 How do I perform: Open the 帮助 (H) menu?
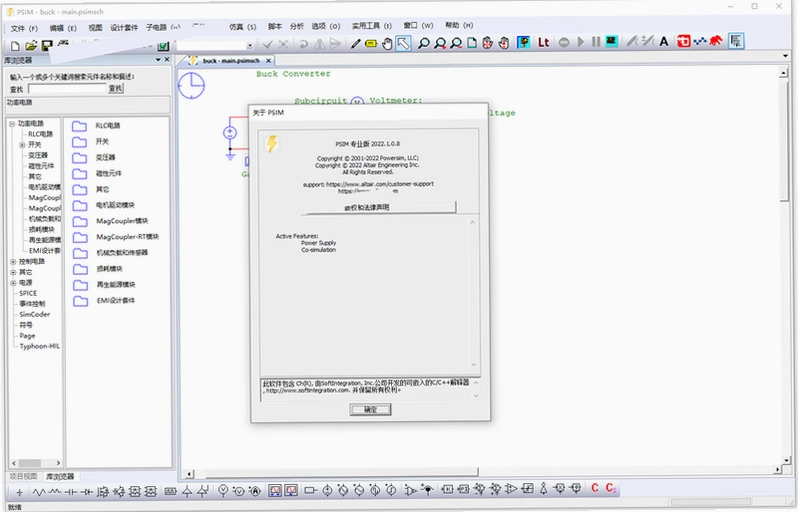[459, 25]
